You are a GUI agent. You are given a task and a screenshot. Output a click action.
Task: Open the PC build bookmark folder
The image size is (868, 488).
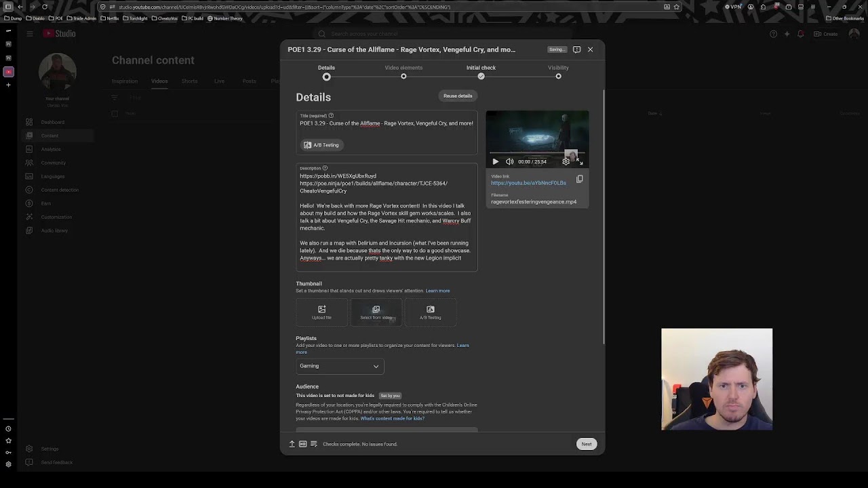pos(193,18)
